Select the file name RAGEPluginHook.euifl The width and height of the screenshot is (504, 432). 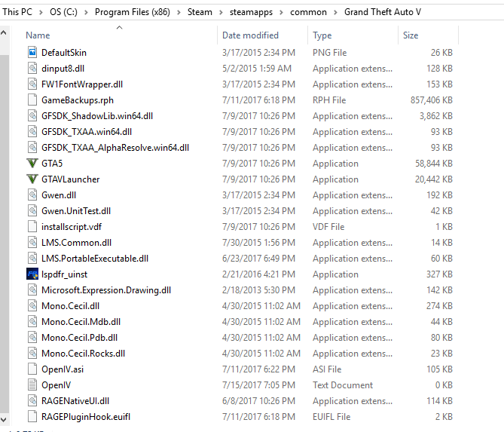point(86,417)
